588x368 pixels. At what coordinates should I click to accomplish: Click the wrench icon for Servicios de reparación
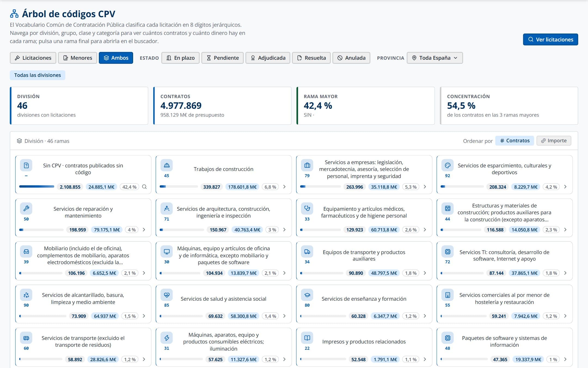coord(26,209)
